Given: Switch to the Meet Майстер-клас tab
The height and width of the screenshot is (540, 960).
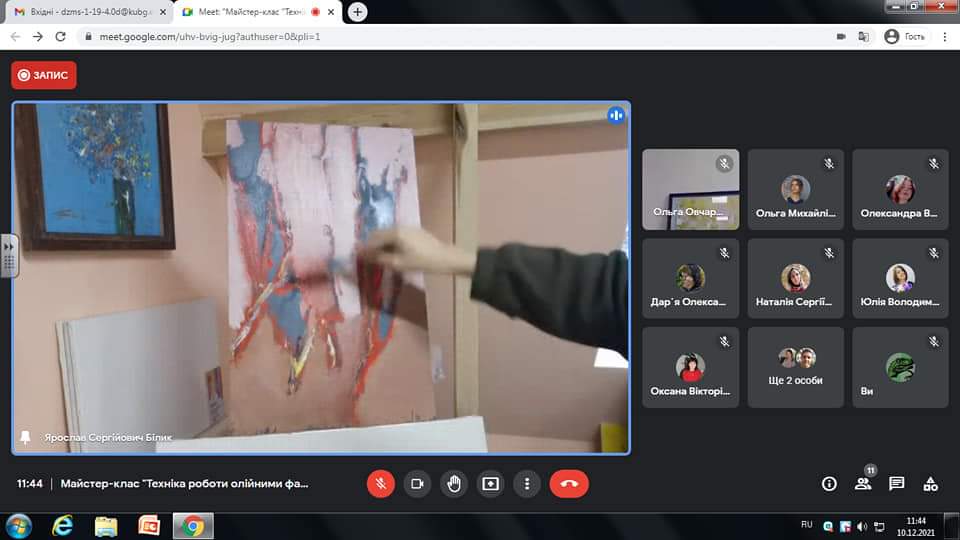Looking at the screenshot, I should click(257, 12).
